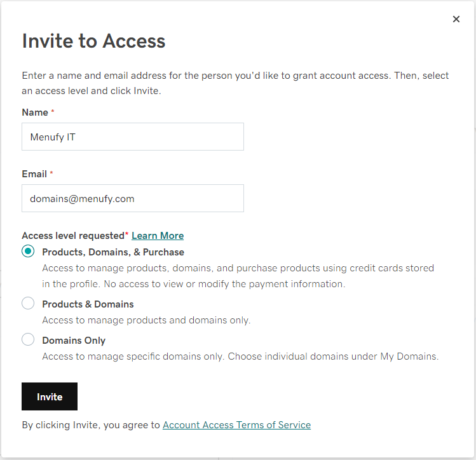Click the 'Enter a name and email address' instructions
476x460 pixels.
(x=235, y=83)
